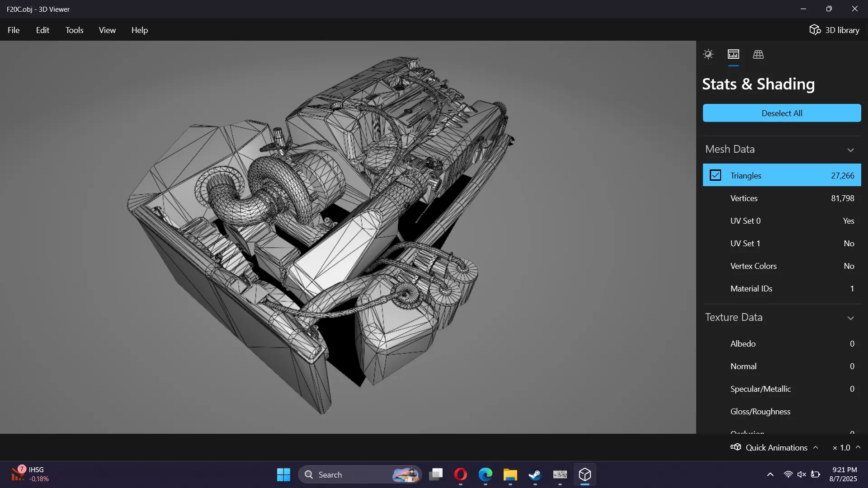The image size is (868, 488).
Task: Open the clock showing 9:21 PM
Action: click(843, 474)
